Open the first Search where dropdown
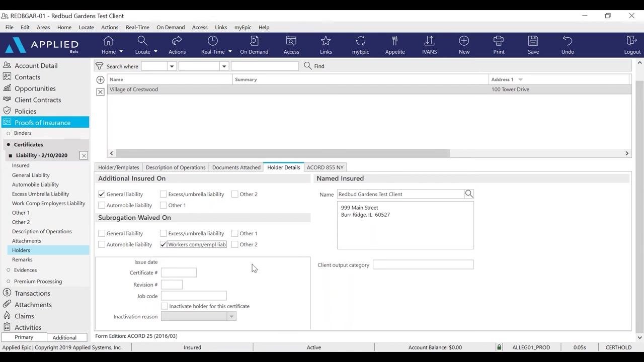Image resolution: width=644 pixels, height=362 pixels. point(172,66)
